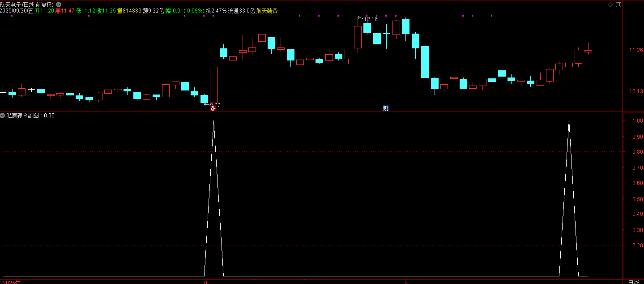
Task: Click the 0.60 indicator axis value
Action: [637, 183]
